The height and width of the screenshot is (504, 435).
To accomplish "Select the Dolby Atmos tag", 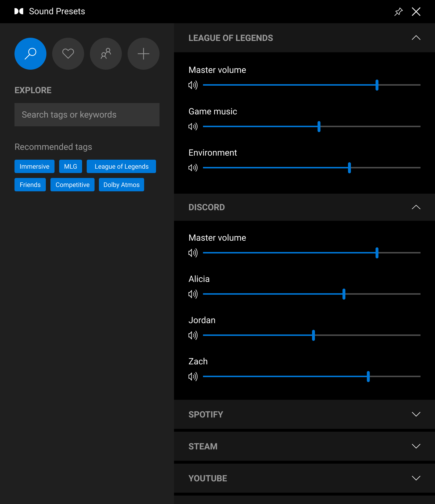I will point(122,185).
